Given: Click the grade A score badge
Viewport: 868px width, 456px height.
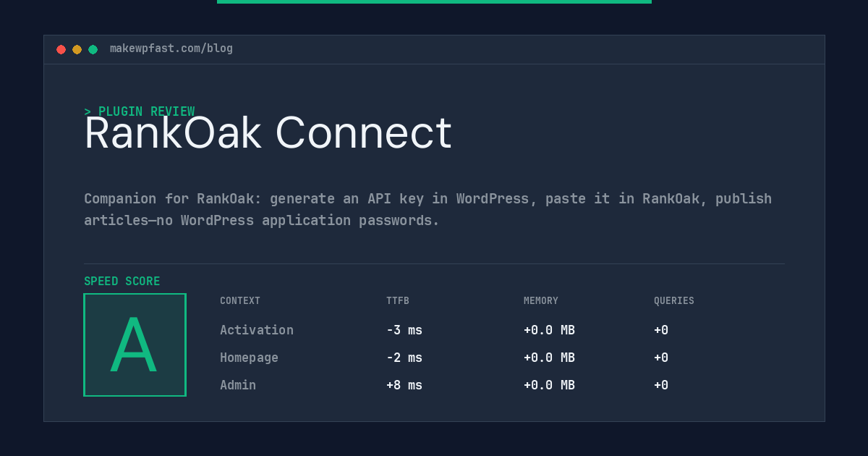Looking at the screenshot, I should [135, 345].
